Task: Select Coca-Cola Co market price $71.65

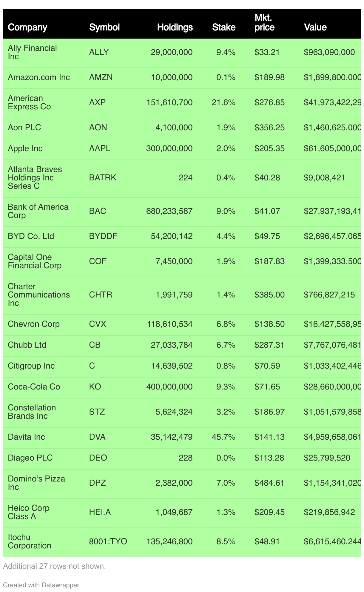Action: coord(267,387)
